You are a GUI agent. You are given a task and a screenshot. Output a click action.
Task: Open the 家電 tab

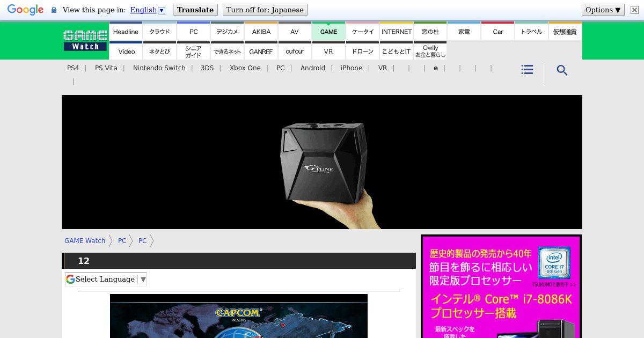(464, 32)
